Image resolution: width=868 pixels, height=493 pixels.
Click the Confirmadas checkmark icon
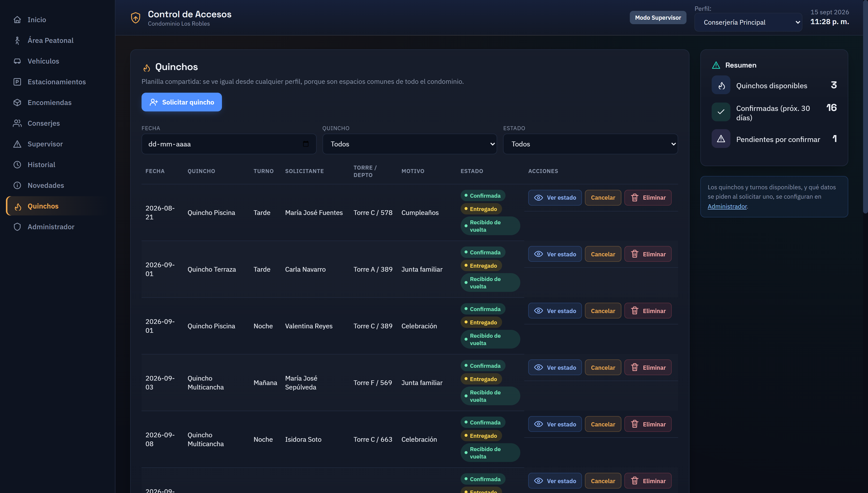pos(721,112)
